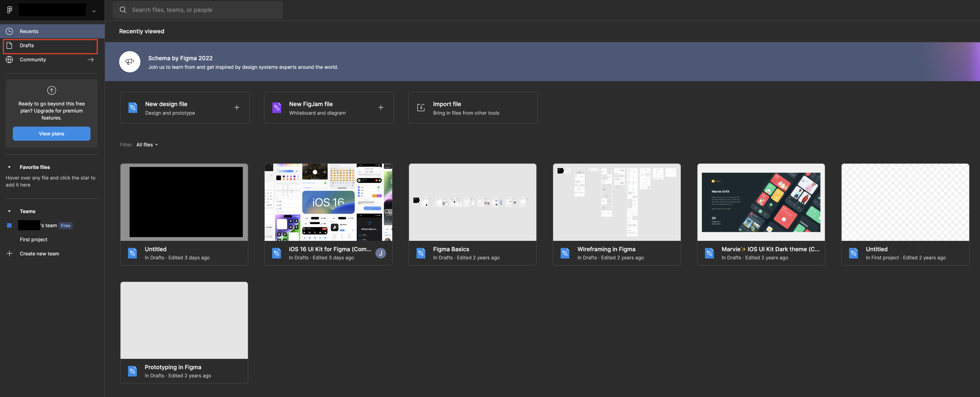The width and height of the screenshot is (980, 397).
Task: Select First project under Teams
Action: (x=34, y=240)
